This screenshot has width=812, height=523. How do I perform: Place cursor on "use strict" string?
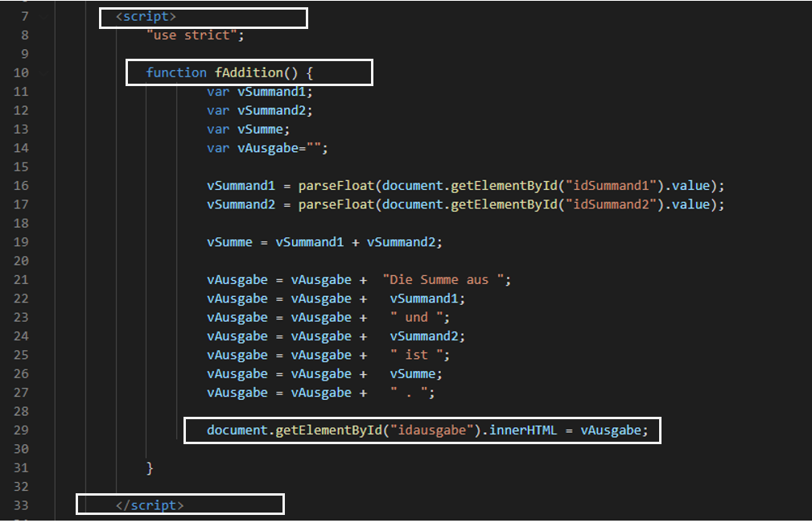coord(194,35)
